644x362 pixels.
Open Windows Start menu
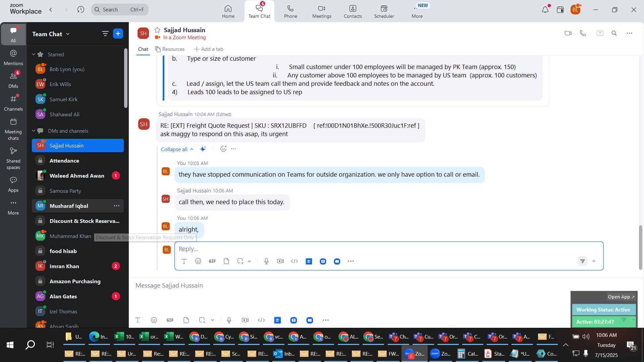click(10, 345)
